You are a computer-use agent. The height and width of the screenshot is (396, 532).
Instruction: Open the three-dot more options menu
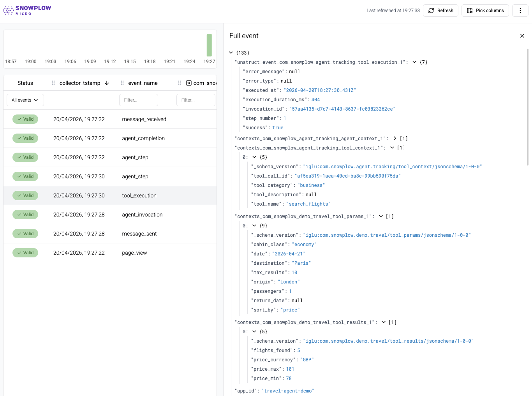tap(520, 11)
